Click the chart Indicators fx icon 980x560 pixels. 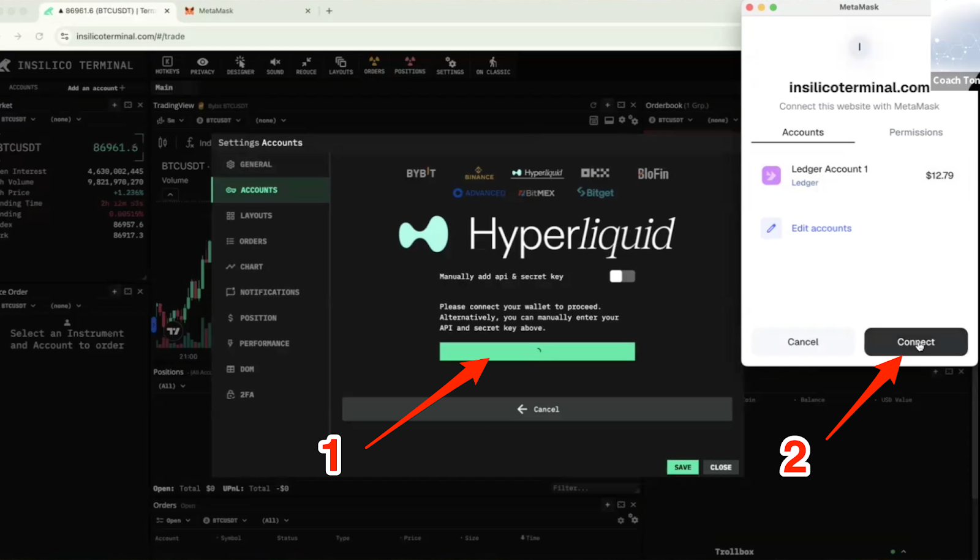pos(190,143)
